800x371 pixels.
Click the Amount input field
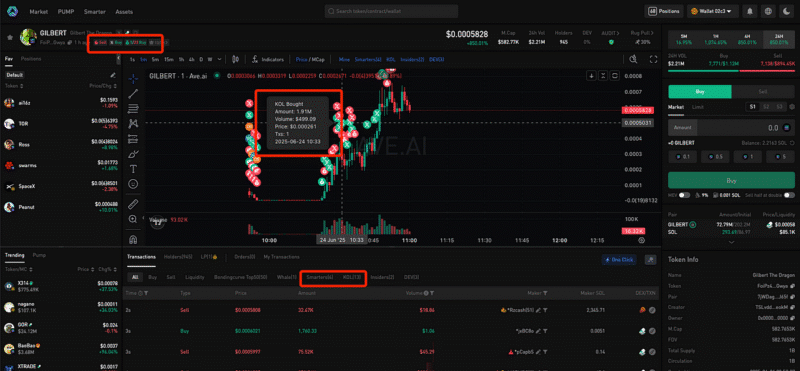[731, 128]
